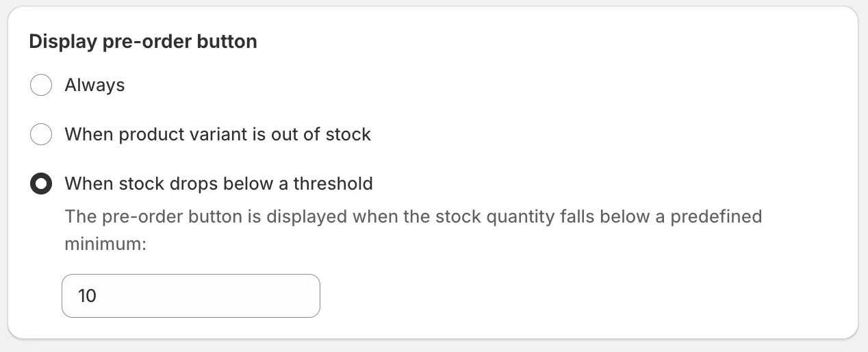This screenshot has height=352, width=868.
Task: Choose the out of stock radio button
Action: tap(41, 134)
